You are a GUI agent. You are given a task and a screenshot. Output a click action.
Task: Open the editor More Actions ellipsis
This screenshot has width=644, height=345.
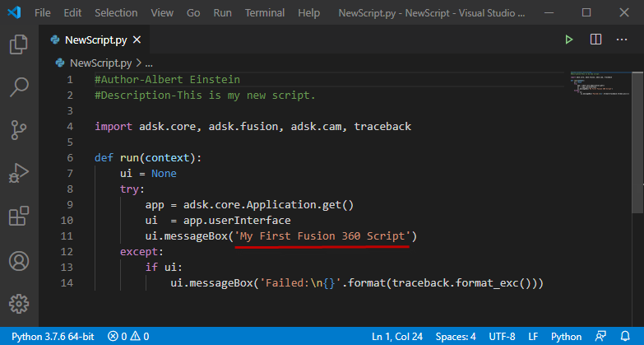[x=622, y=40]
